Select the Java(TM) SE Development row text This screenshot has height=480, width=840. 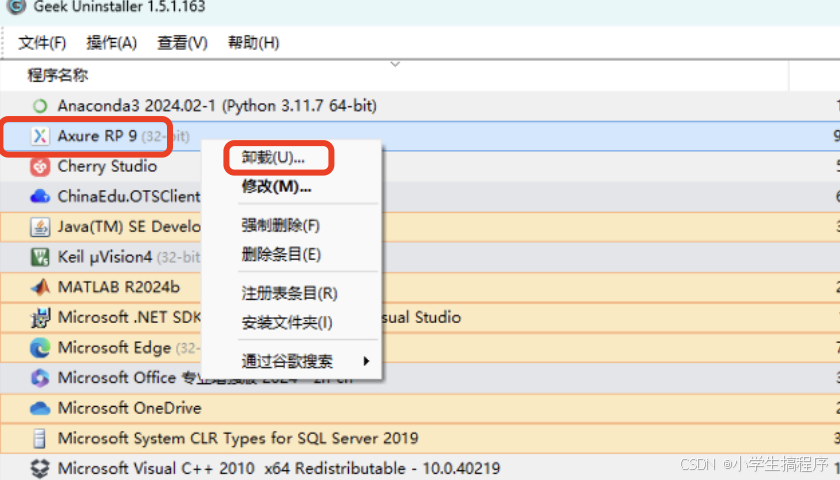tap(129, 227)
